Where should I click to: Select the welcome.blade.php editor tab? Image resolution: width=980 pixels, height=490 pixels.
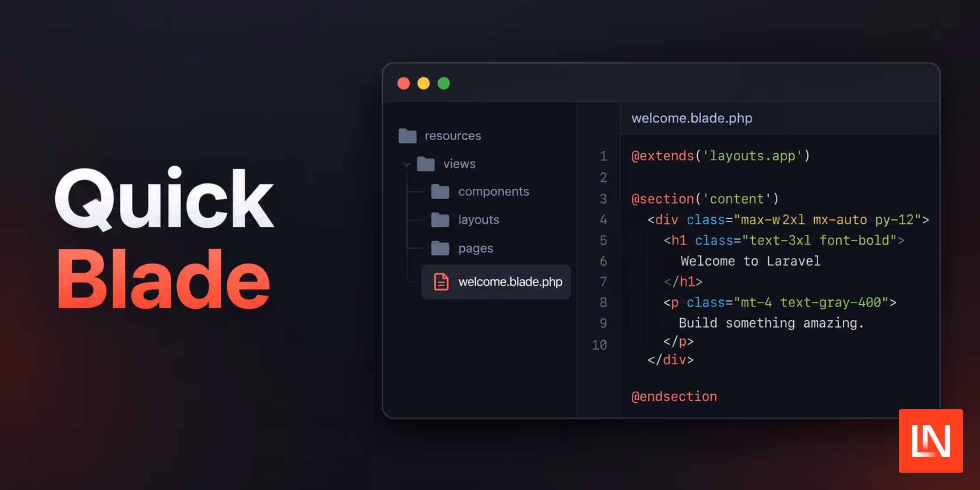point(692,118)
